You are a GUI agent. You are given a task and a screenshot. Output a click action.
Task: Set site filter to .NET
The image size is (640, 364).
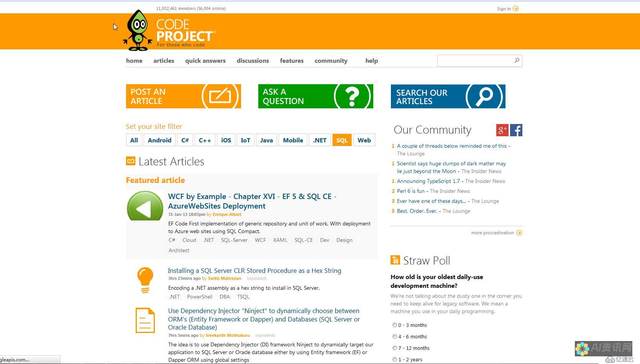tap(320, 140)
